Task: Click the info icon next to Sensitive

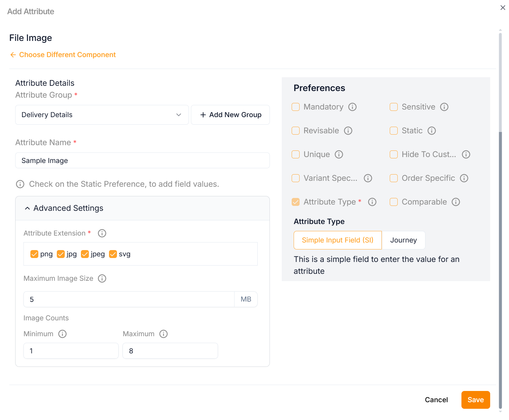Action: click(444, 107)
